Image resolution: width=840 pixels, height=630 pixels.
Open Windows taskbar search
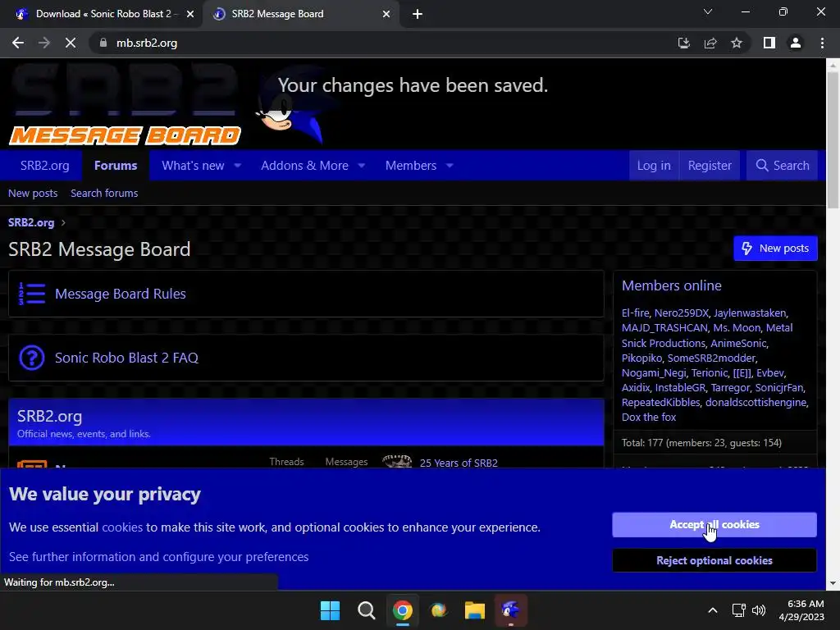(367, 610)
